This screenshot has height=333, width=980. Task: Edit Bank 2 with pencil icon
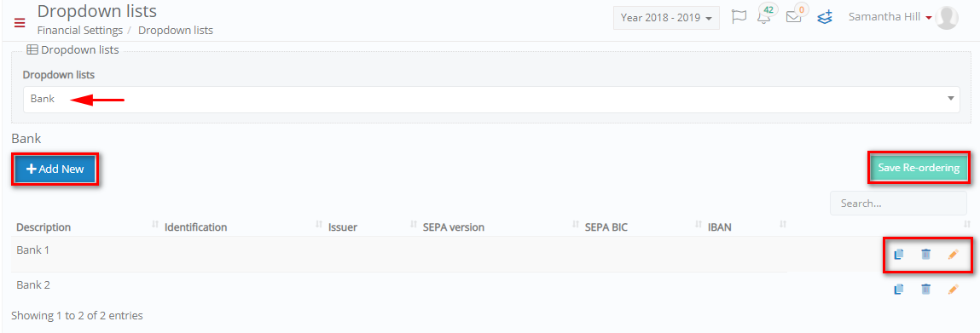point(953,289)
